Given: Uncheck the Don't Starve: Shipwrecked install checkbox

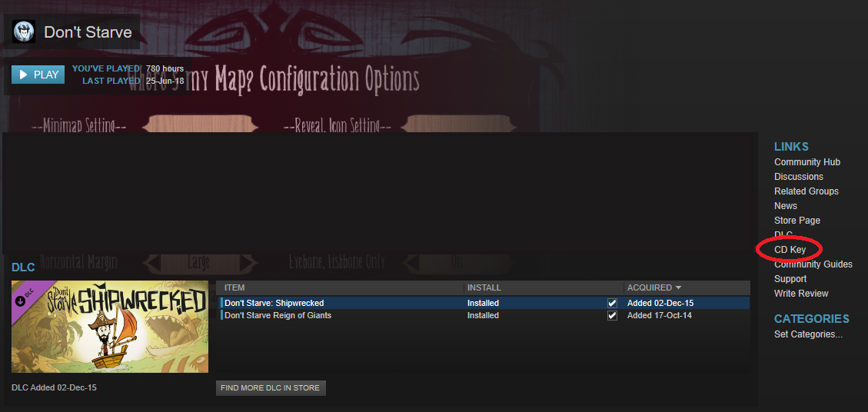Looking at the screenshot, I should (612, 304).
